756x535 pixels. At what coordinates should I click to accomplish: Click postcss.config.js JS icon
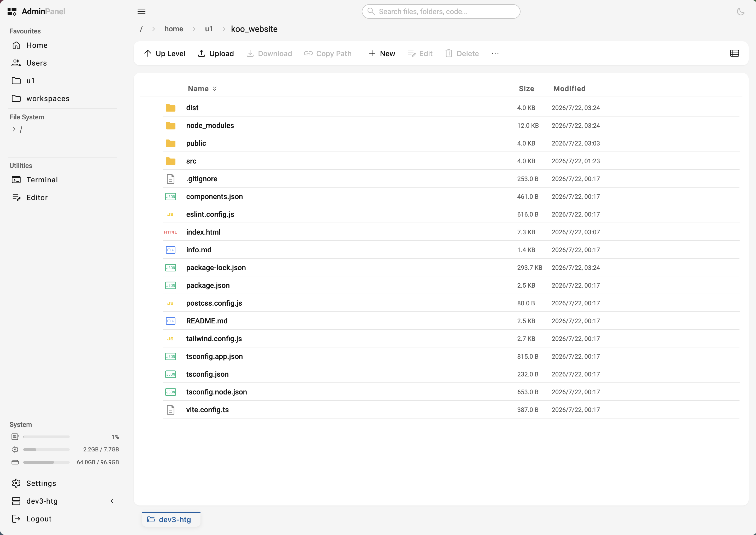click(170, 303)
